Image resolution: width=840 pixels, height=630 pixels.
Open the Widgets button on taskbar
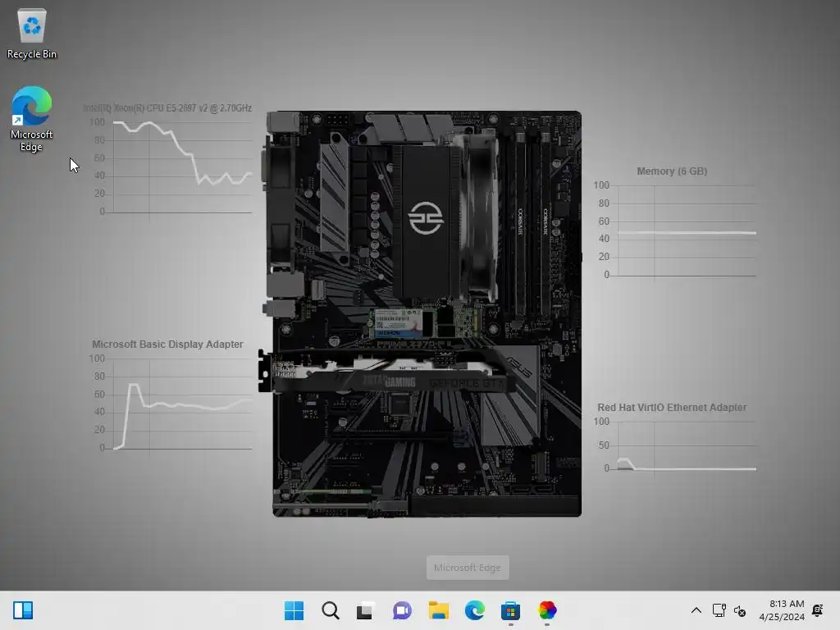(23, 610)
